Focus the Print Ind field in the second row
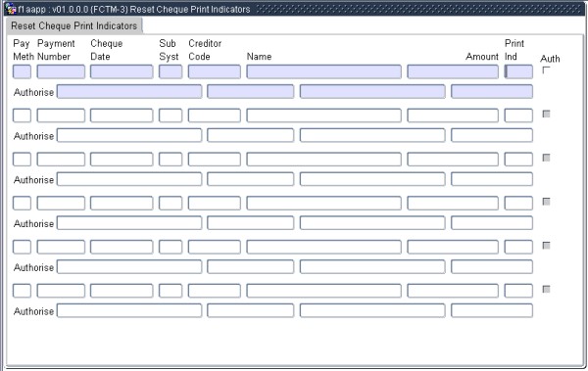This screenshot has width=588, height=371. click(x=518, y=116)
